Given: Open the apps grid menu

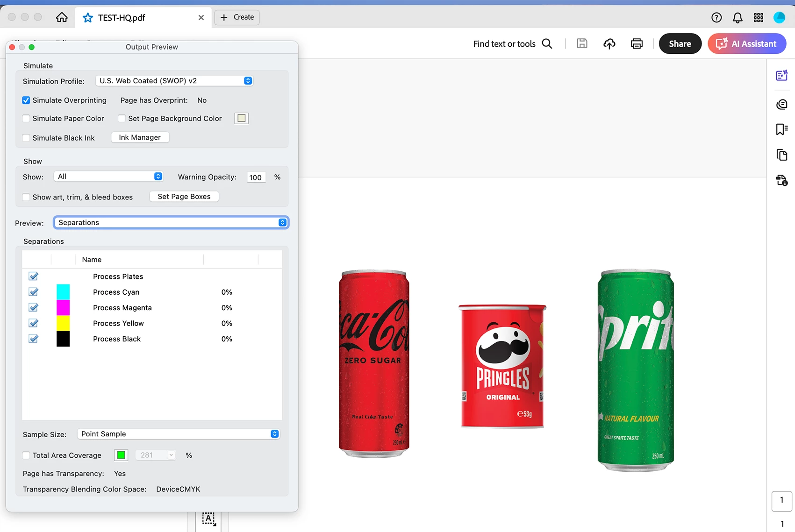Looking at the screenshot, I should pos(759,17).
